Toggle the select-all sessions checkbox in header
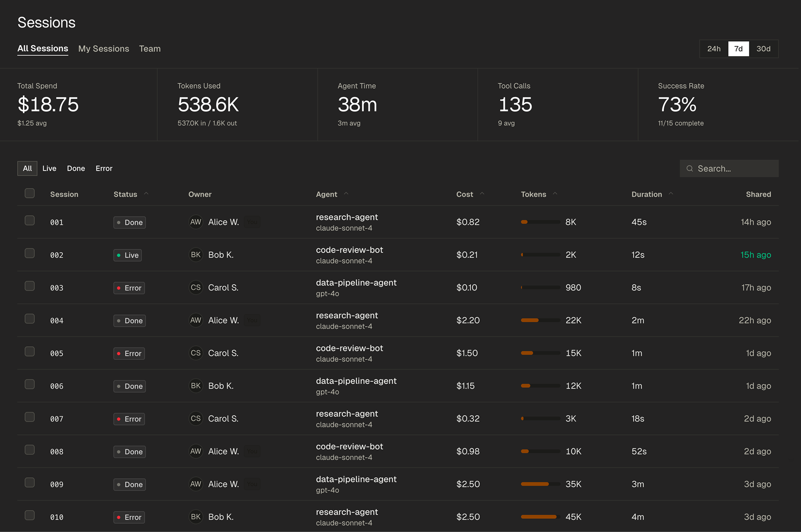801x532 pixels. [30, 193]
